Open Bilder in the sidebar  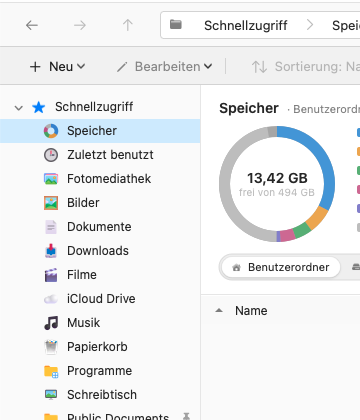100,203
